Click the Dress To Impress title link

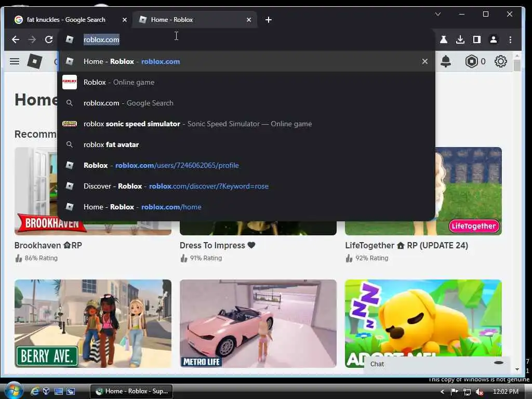tap(218, 245)
